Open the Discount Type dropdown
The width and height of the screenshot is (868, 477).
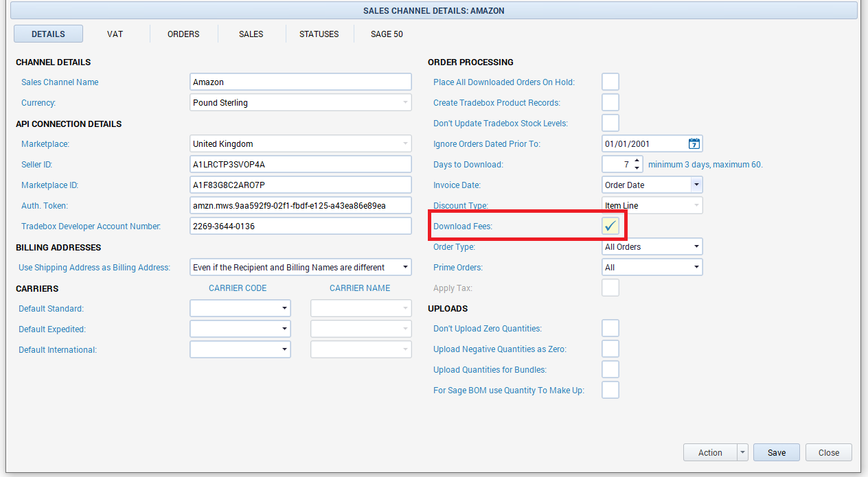tap(696, 205)
